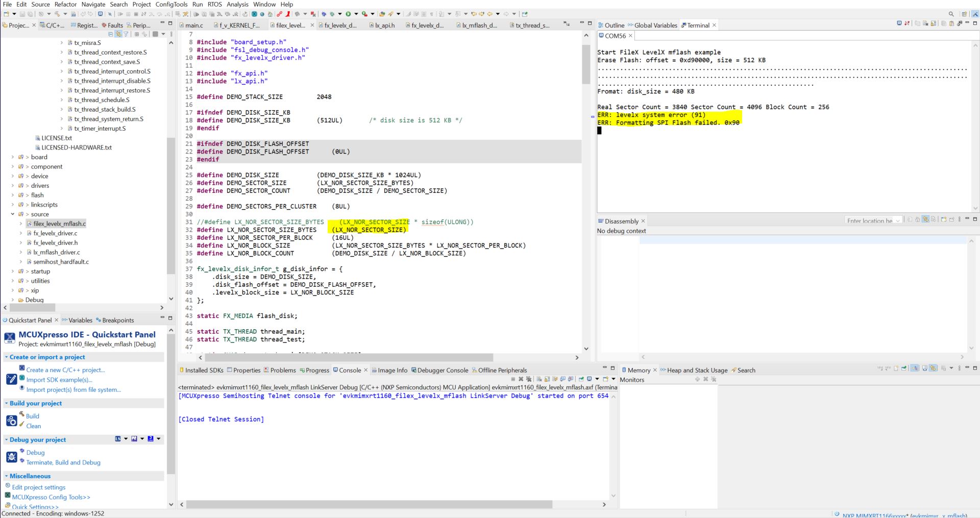Screen dimensions: 980x518
Task: Click the Collapse All icon in the project explorer
Action: [111, 34]
